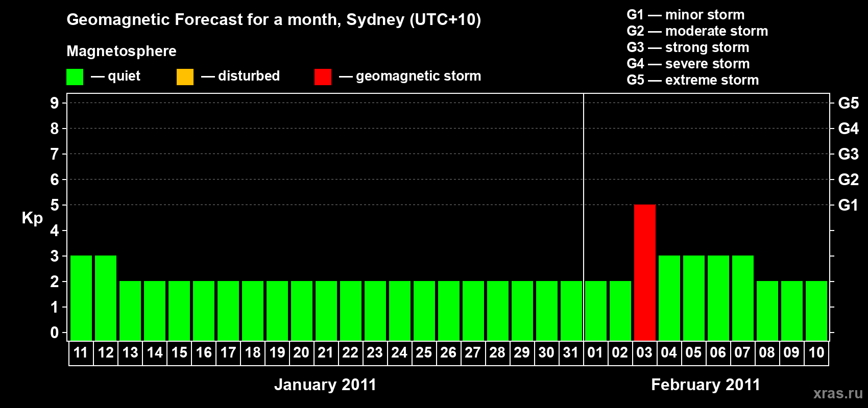Click the January 2011 month label
Viewport: 868px width, 408px height.
coord(325,385)
